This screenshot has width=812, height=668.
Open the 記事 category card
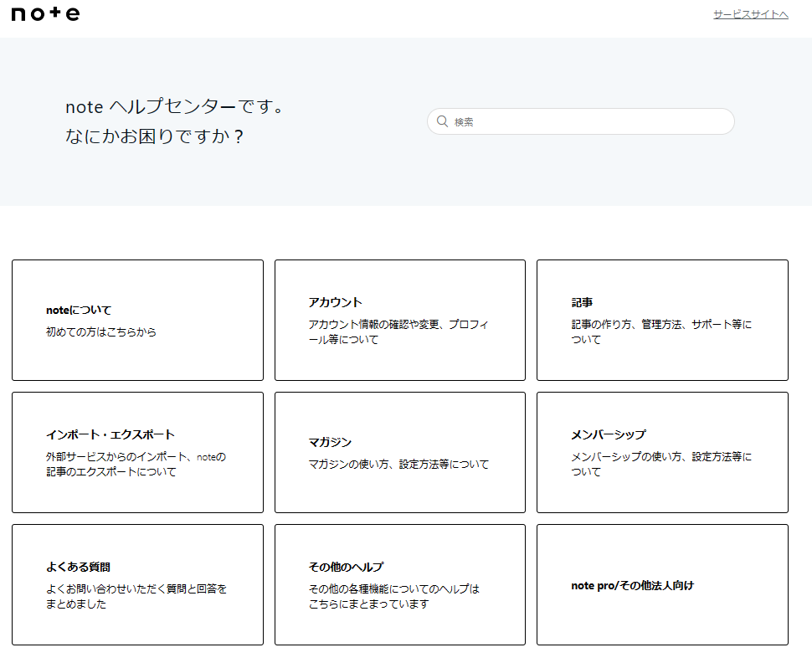(x=662, y=320)
